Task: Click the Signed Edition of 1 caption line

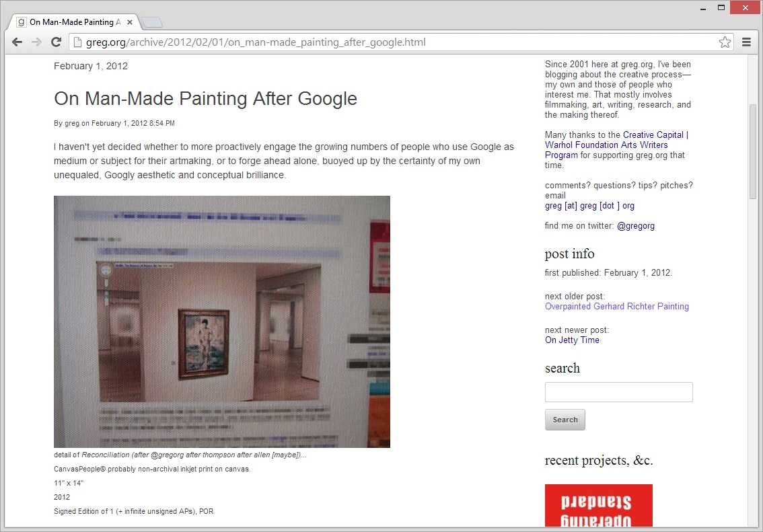Action: click(x=133, y=512)
